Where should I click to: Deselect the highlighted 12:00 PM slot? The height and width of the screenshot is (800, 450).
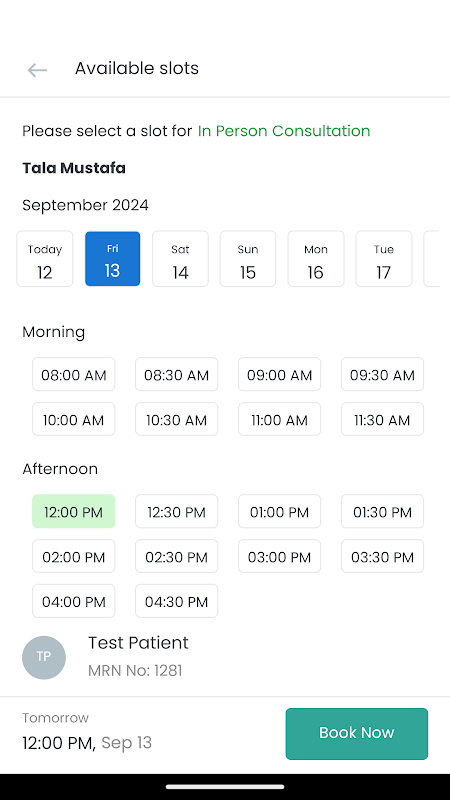pos(73,511)
